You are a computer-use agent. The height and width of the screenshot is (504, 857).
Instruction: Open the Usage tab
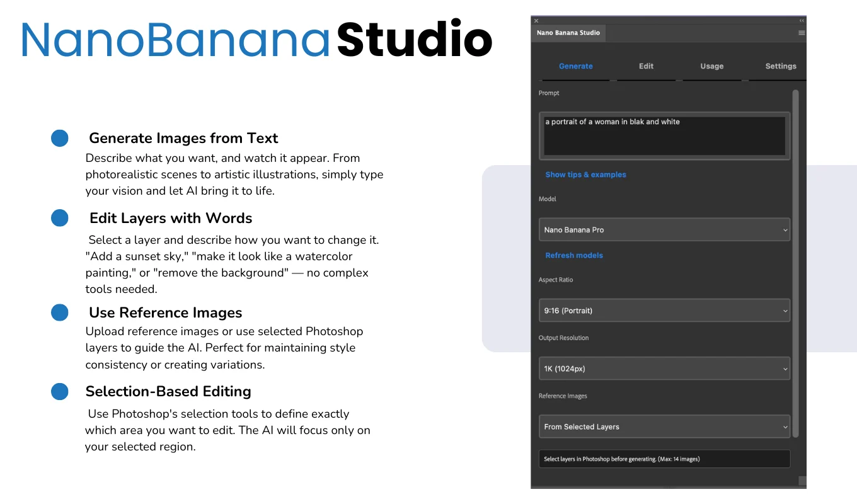[712, 66]
